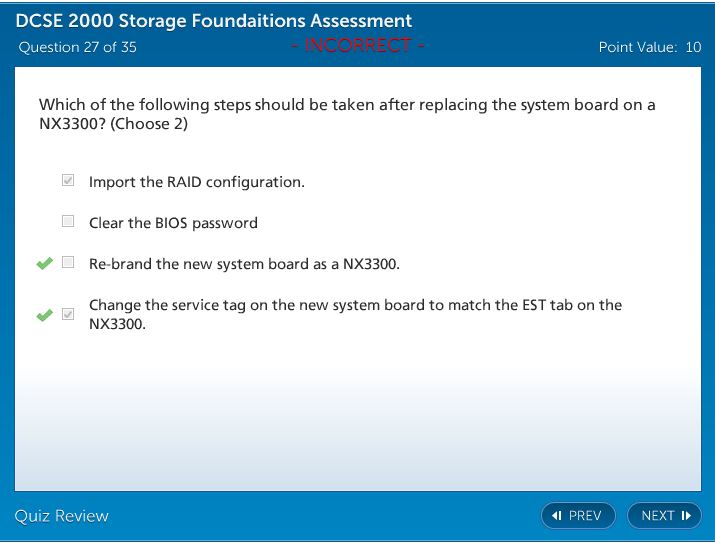Viewport: 715px width, 543px height.
Task: Click the 'Re-brand the new system board' answer text
Action: pyautogui.click(x=244, y=264)
